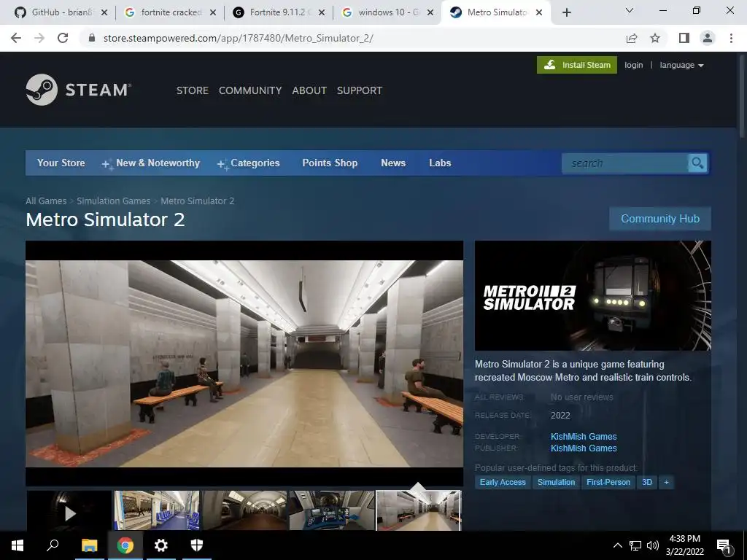Open Windows Security shield icon
This screenshot has width=747, height=560.
pyautogui.click(x=197, y=545)
